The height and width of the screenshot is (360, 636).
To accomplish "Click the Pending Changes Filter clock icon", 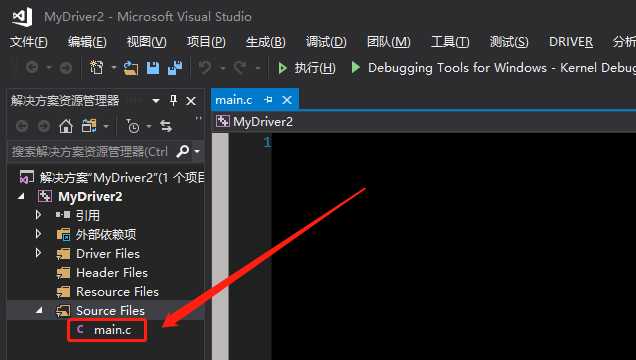I will tap(132, 127).
